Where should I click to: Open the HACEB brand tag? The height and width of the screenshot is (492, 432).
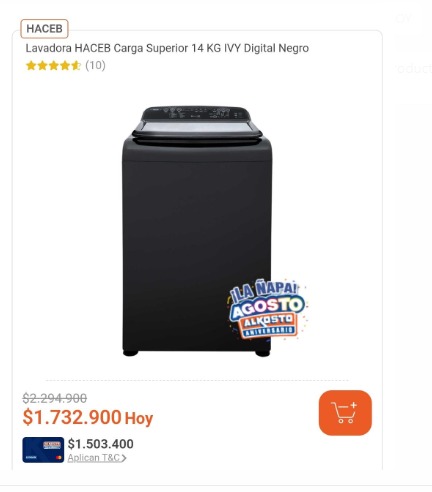pyautogui.click(x=44, y=29)
